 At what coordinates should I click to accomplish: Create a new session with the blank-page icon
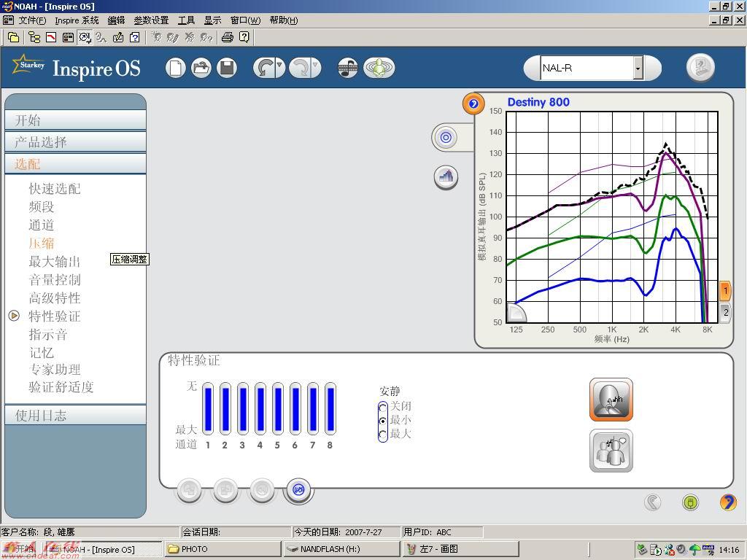175,68
